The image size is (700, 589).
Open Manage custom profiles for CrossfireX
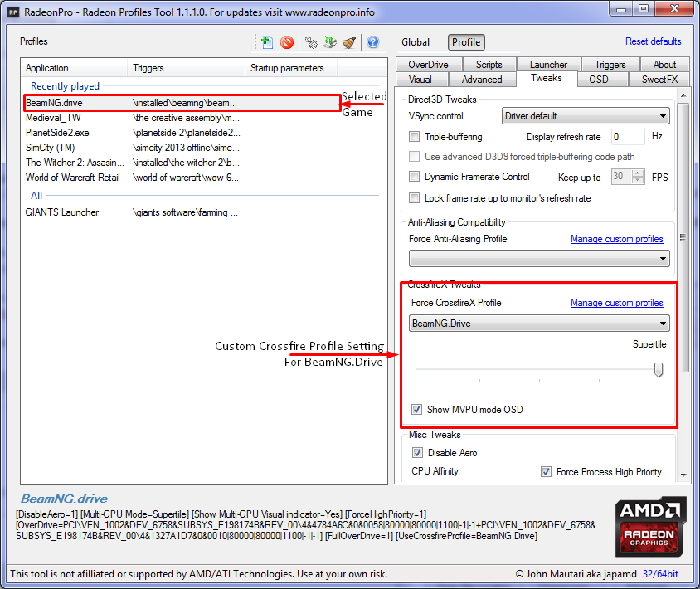tap(617, 303)
